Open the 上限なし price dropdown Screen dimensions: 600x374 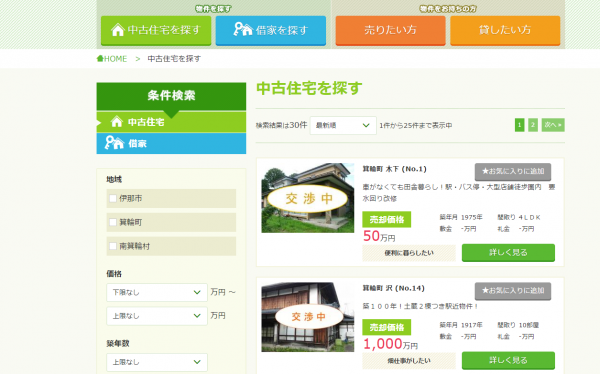click(x=157, y=316)
